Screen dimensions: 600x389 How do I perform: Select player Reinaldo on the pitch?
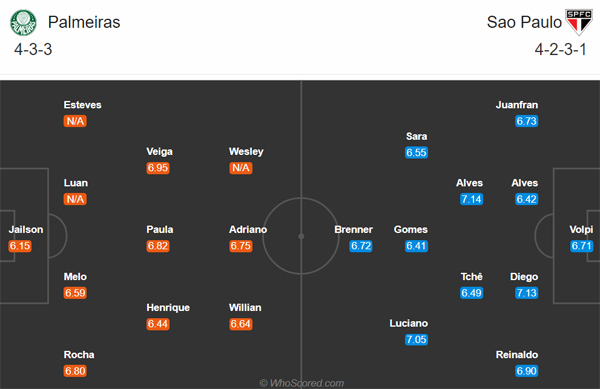[517, 355]
